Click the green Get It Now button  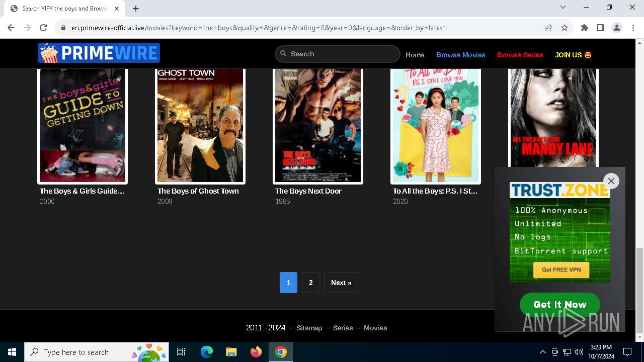pos(560,304)
